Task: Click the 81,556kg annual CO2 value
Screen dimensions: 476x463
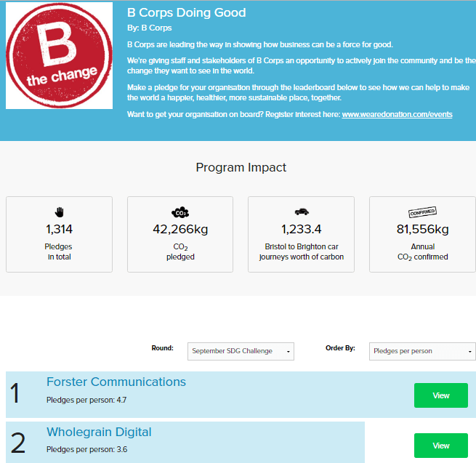Action: (422, 229)
